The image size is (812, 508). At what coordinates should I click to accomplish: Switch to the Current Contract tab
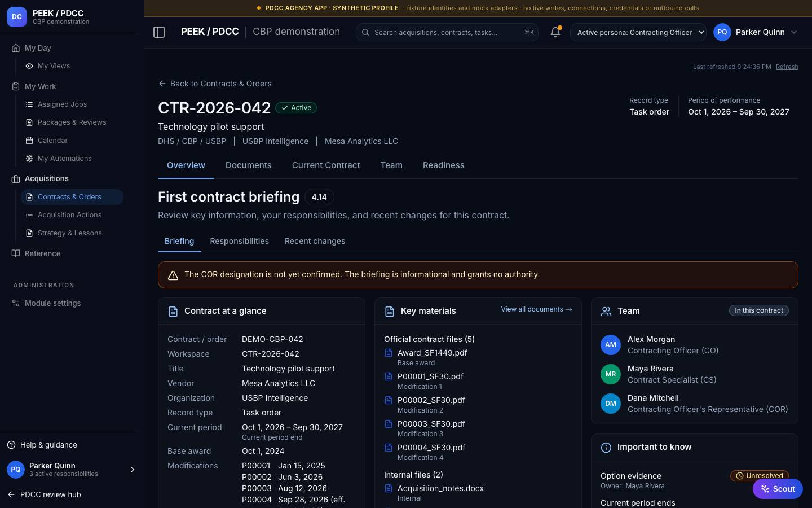[x=326, y=165]
